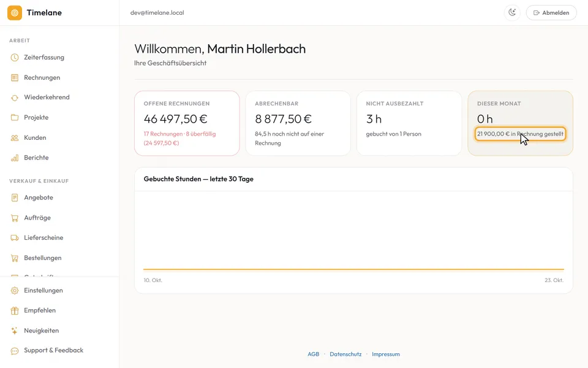Image resolution: width=588 pixels, height=368 pixels.
Task: Click the Aufträge cart icon
Action: pos(15,218)
